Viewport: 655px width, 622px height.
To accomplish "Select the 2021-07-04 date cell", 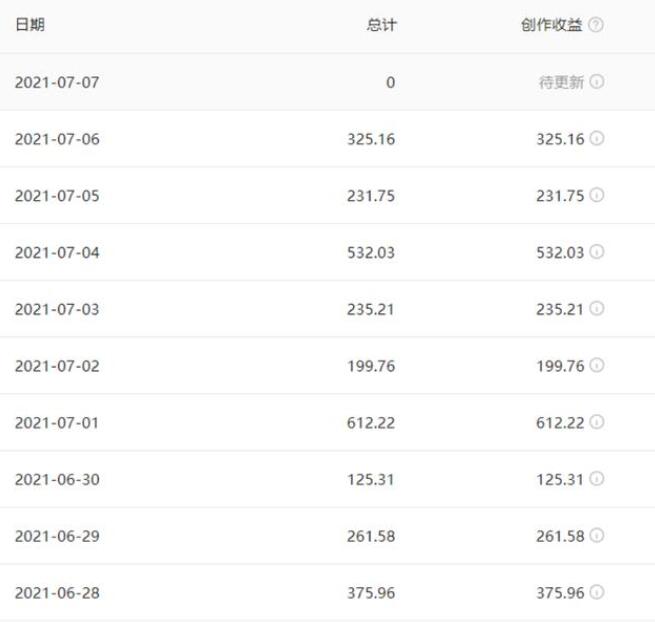I will coord(57,253).
